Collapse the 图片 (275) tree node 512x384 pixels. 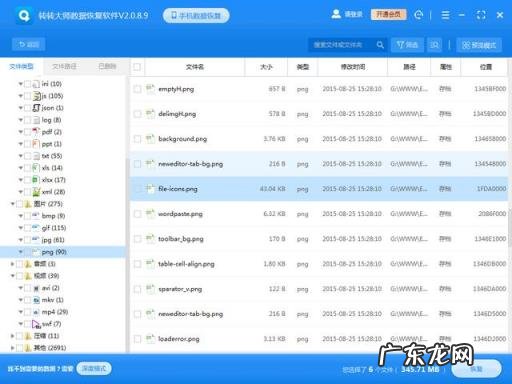13,204
